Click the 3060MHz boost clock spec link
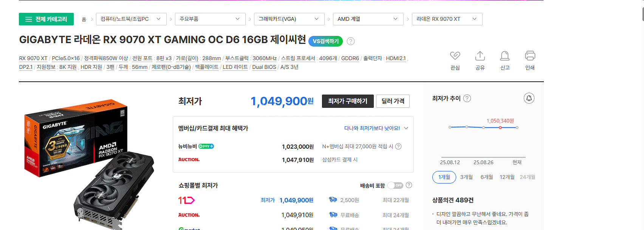 click(x=265, y=58)
